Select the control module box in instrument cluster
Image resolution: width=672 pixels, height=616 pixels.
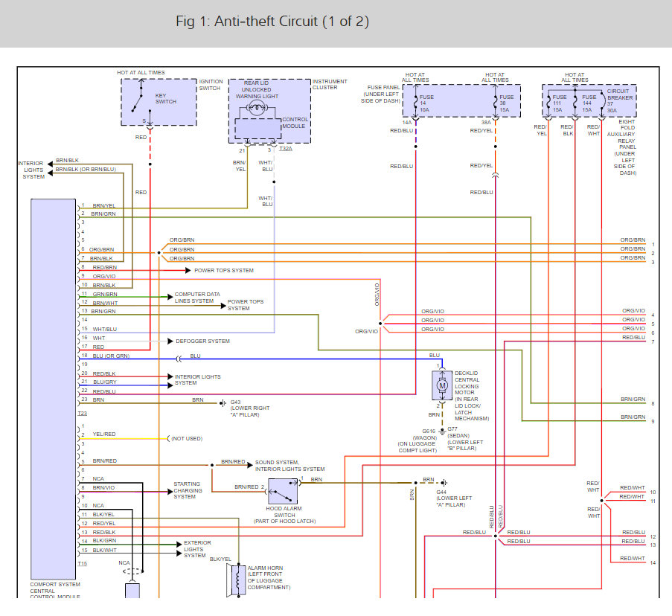click(257, 128)
